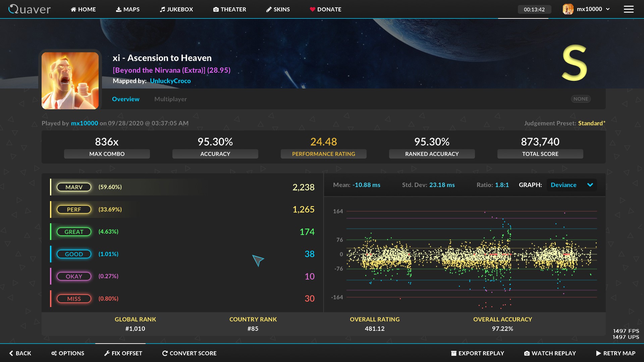Image resolution: width=644 pixels, height=362 pixels.
Task: Open the hamburger menu icon
Action: tap(629, 9)
